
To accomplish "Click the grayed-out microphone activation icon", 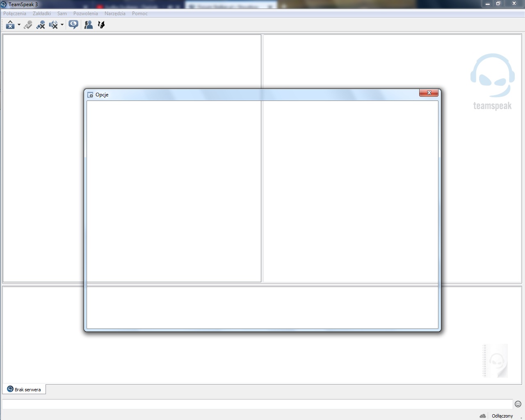I will (28, 25).
